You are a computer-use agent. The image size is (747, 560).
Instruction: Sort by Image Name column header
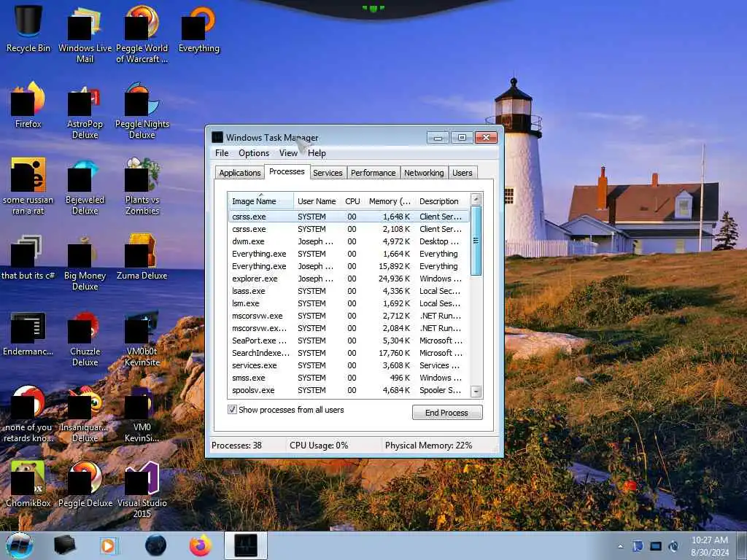[261, 201]
